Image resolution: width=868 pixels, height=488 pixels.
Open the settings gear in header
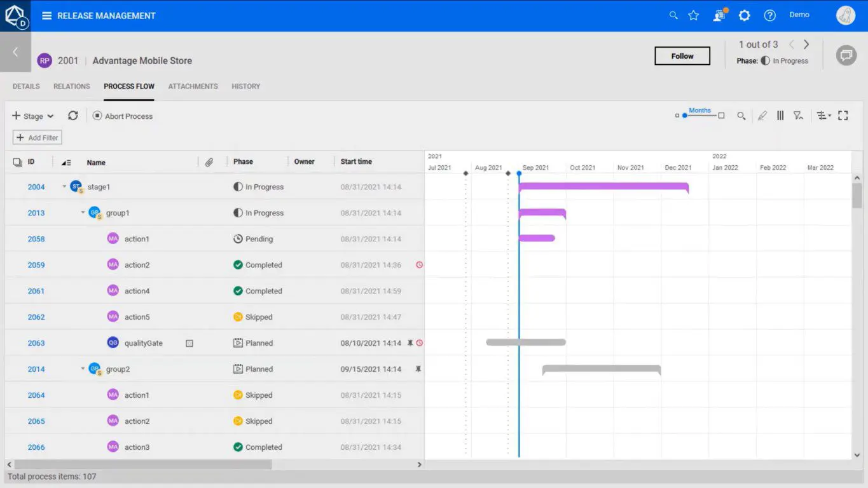click(x=745, y=15)
